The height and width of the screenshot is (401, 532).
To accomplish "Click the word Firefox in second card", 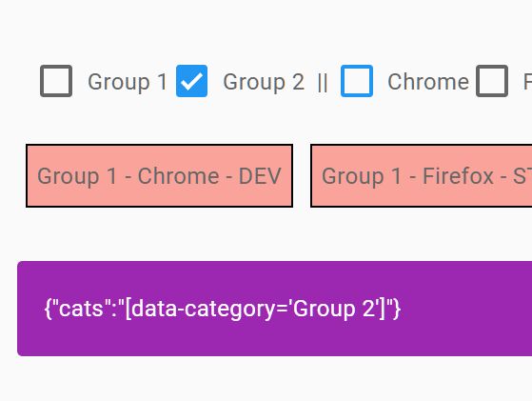I will [x=458, y=176].
